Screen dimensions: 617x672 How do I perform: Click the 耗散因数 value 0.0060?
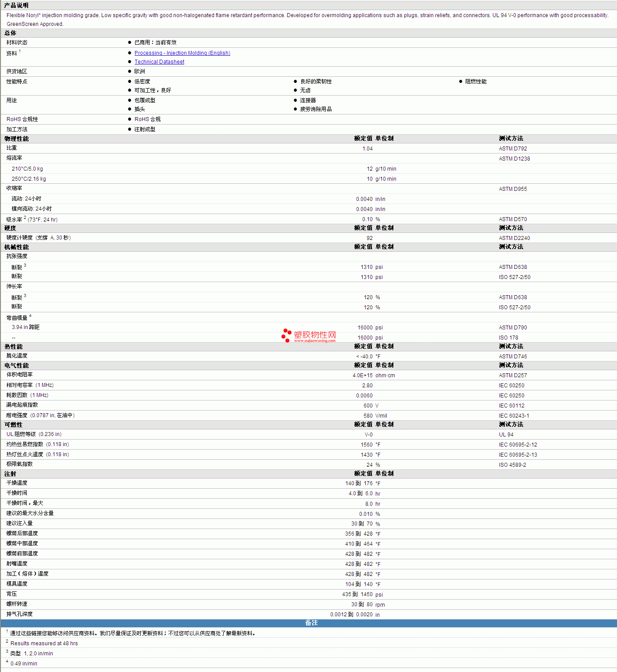point(364,396)
